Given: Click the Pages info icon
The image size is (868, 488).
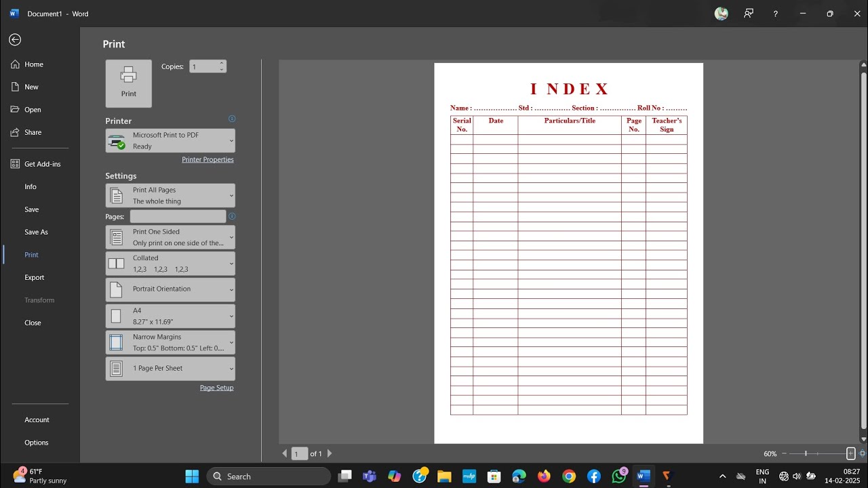Looking at the screenshot, I should point(232,216).
